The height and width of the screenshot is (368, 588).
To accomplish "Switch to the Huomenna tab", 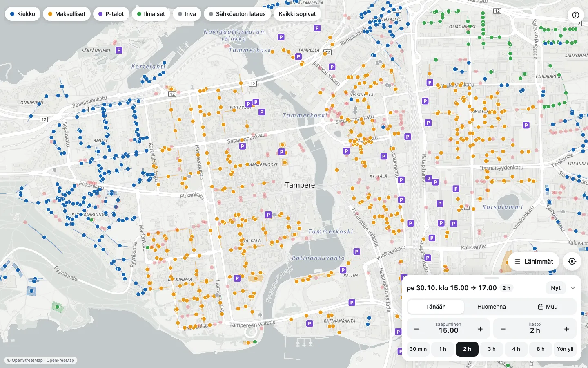I will (x=492, y=307).
